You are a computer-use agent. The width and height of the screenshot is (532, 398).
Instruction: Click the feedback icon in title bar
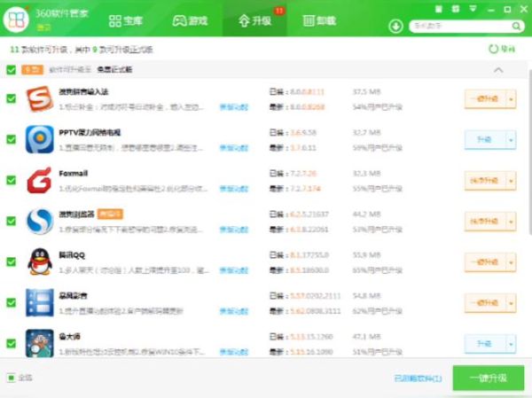coord(456,9)
